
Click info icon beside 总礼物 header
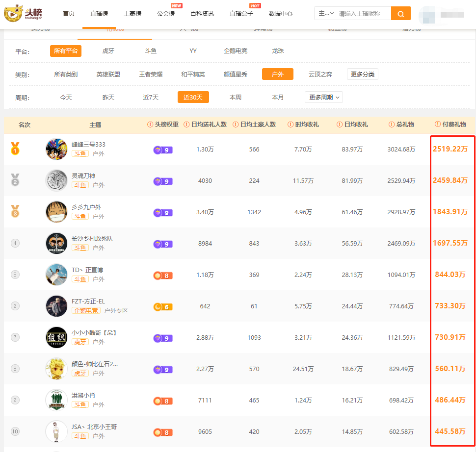pyautogui.click(x=392, y=125)
